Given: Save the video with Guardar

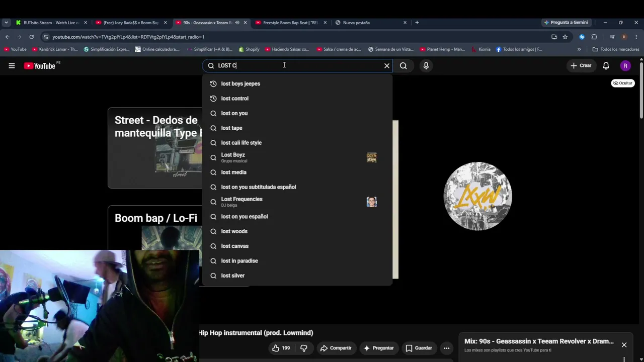Looking at the screenshot, I should 419,348.
